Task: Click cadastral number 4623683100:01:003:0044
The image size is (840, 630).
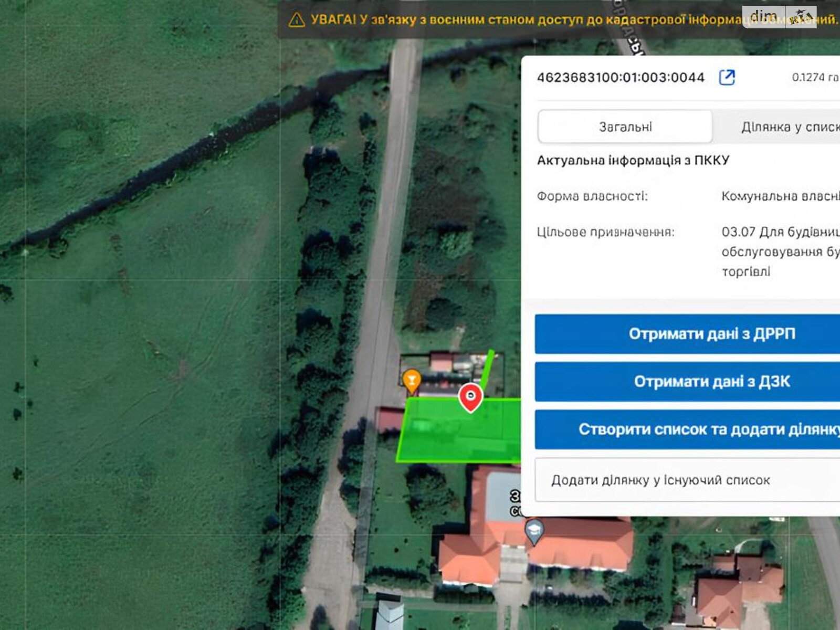Action: pos(621,78)
